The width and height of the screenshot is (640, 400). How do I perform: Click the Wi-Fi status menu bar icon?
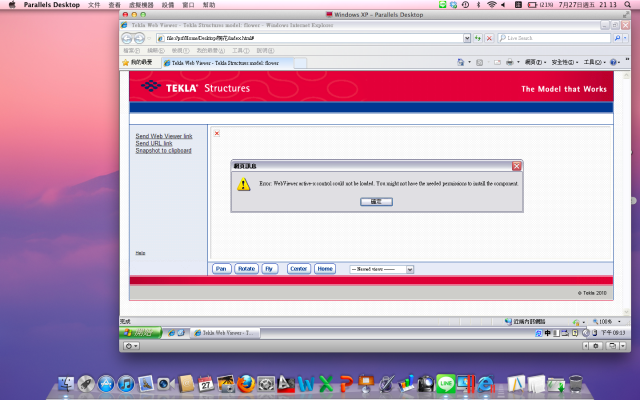coord(491,4)
